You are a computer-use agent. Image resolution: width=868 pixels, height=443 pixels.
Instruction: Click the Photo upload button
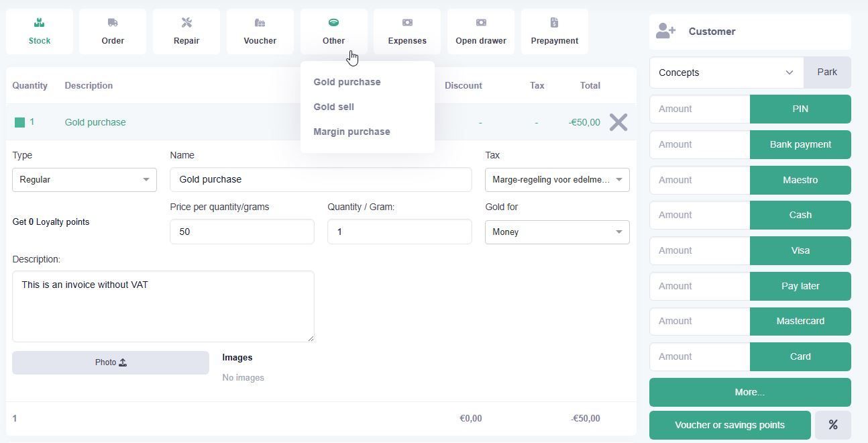point(111,362)
